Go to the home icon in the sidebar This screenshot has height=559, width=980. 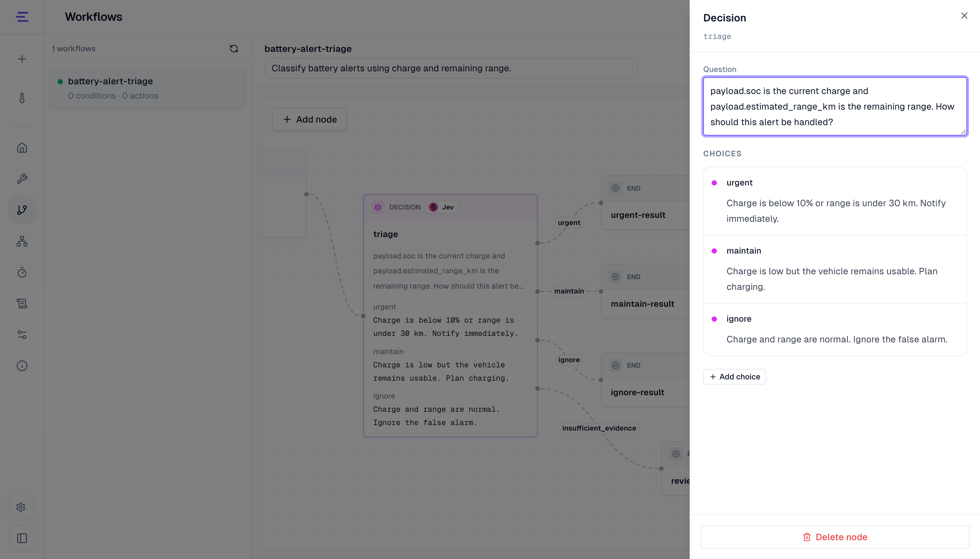tap(22, 148)
